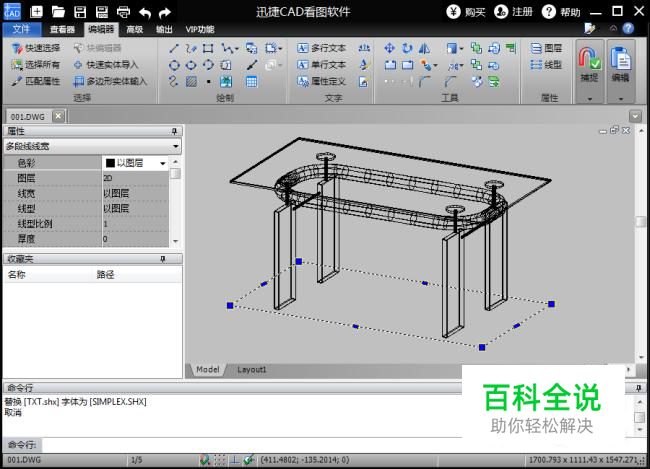Pin the Favorites (收藏夹) panel
Viewport: 650px width, 469px height.
pyautogui.click(x=163, y=259)
